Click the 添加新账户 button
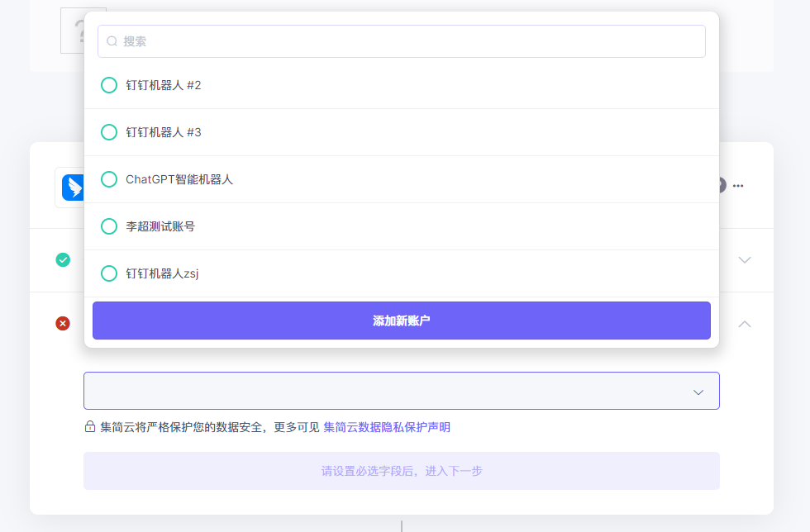Image resolution: width=810 pixels, height=532 pixels. pyautogui.click(x=402, y=321)
